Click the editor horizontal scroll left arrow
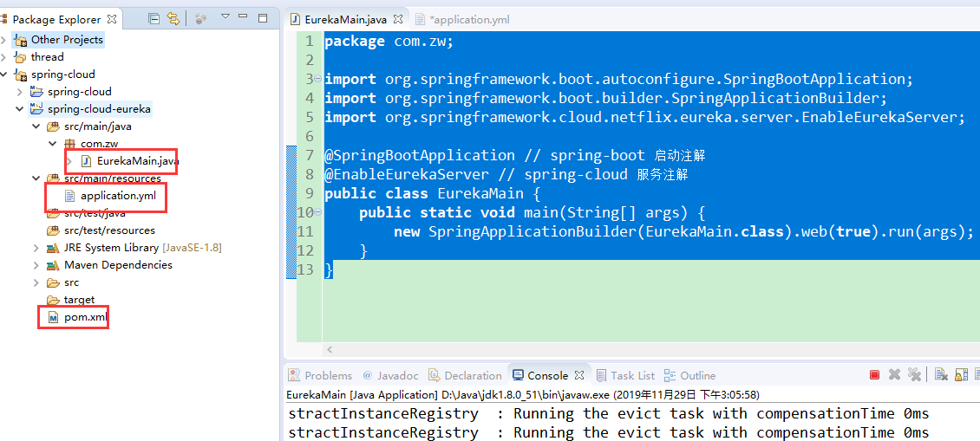 [x=330, y=350]
